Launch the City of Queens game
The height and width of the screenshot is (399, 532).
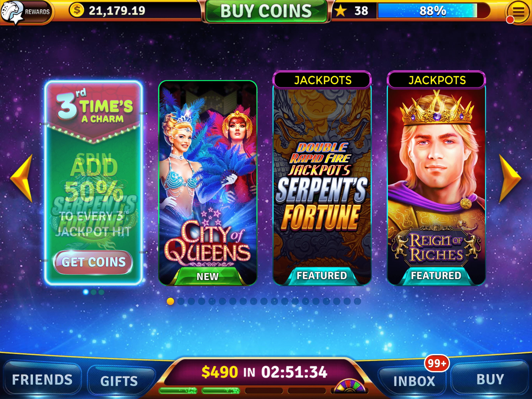click(208, 183)
